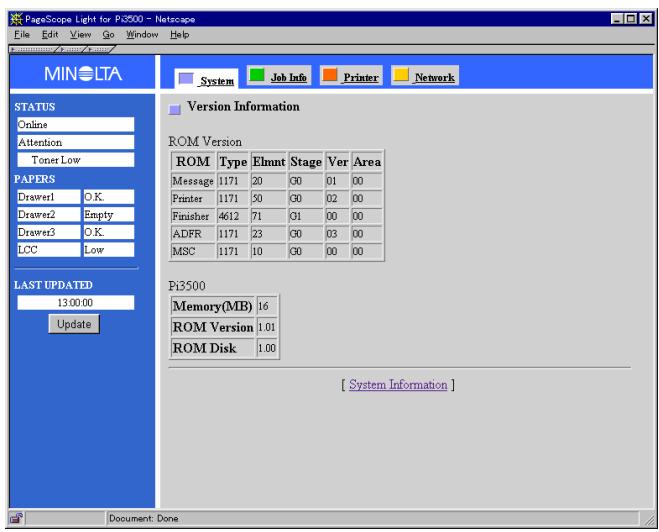This screenshot has height=532, width=659.
Task: Click the Version Information heading square icon
Action: tap(174, 109)
